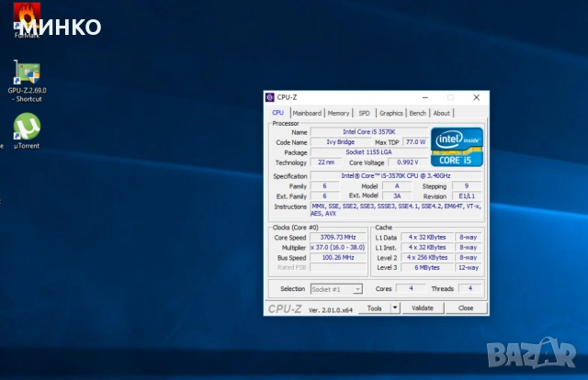Click the Level 3 value 6 MBytes

[x=427, y=268]
